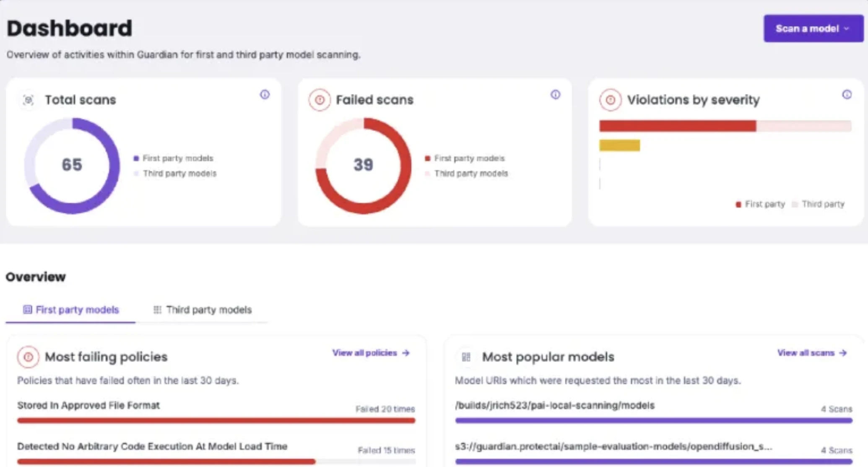Viewport: 868px width, 467px height.
Task: Click the Total scans scanner icon
Action: [29, 100]
